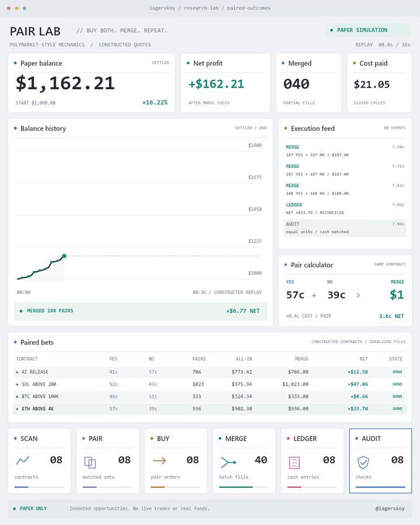Click the PAPER SIMULATION status badge
The height and width of the screenshot is (525, 420).
[x=367, y=30]
